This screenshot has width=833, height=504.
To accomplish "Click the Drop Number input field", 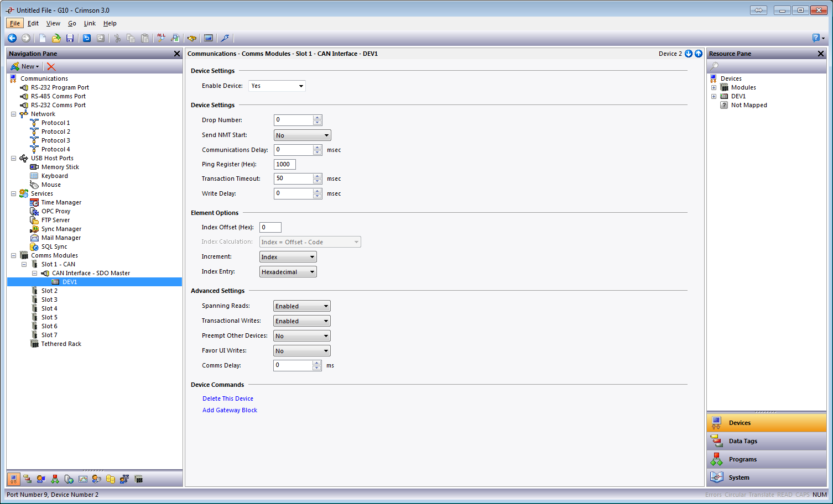I will [294, 120].
